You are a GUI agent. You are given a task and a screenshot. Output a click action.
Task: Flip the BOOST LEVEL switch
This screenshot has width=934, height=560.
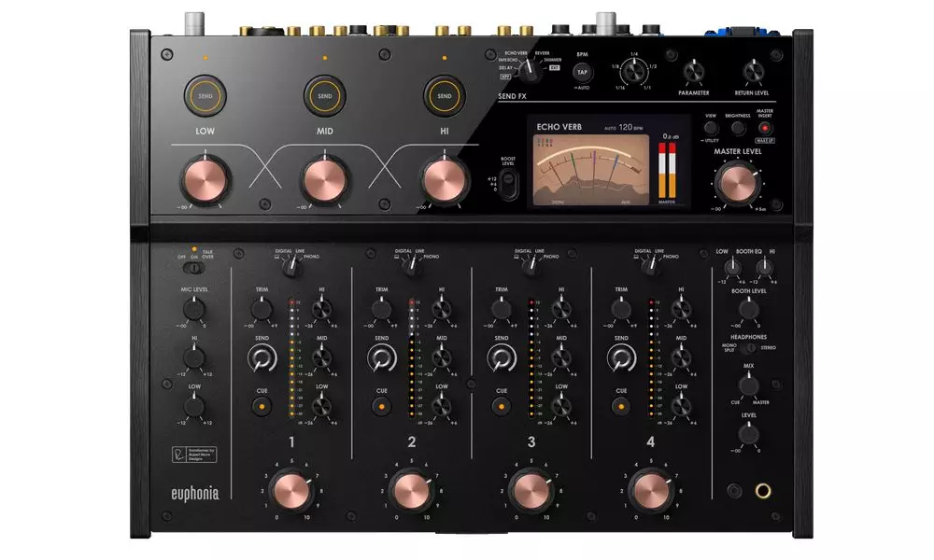pyautogui.click(x=508, y=184)
